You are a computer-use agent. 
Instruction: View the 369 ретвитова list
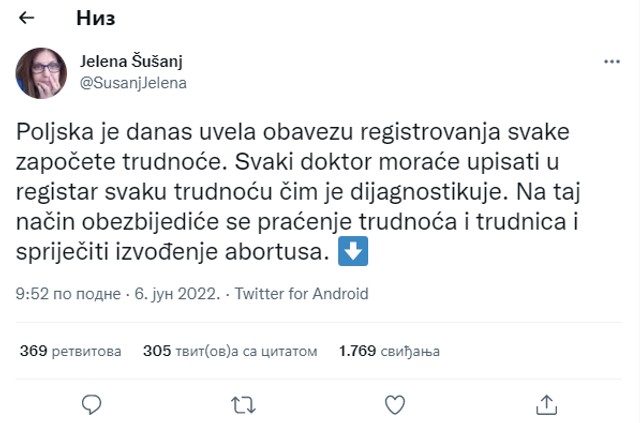70,351
